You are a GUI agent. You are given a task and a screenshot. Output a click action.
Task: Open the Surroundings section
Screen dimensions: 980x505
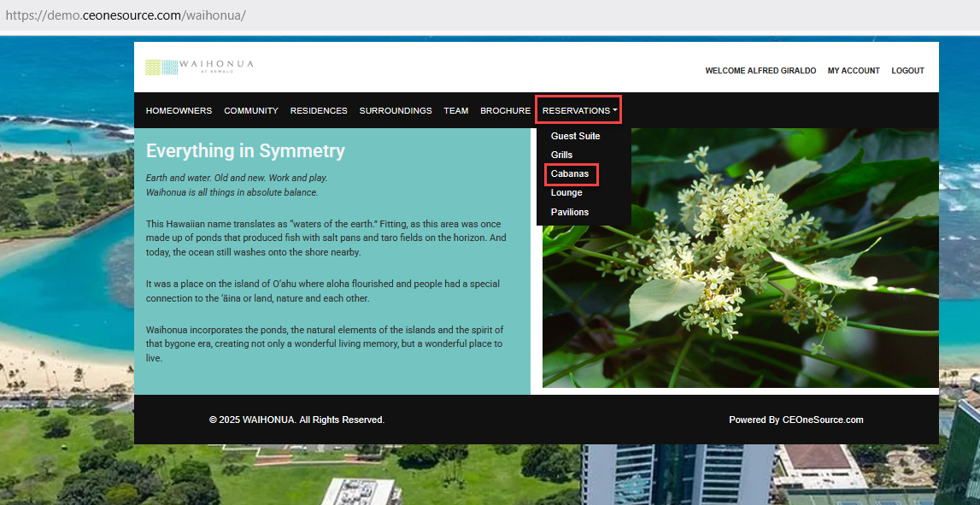pos(396,111)
